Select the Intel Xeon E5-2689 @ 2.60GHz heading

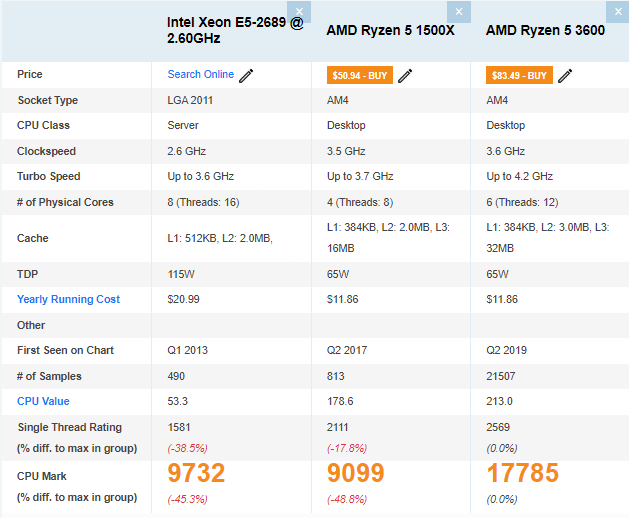coord(235,30)
